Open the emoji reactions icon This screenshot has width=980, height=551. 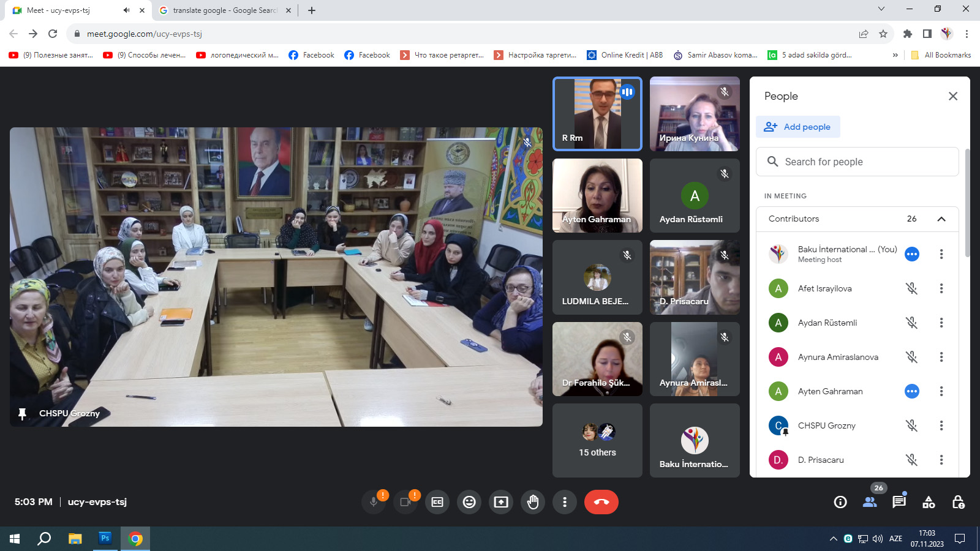tap(469, 502)
